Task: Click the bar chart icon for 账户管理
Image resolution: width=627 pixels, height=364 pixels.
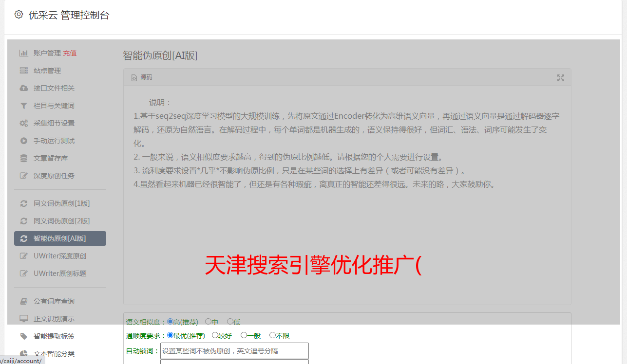Action: [23, 53]
